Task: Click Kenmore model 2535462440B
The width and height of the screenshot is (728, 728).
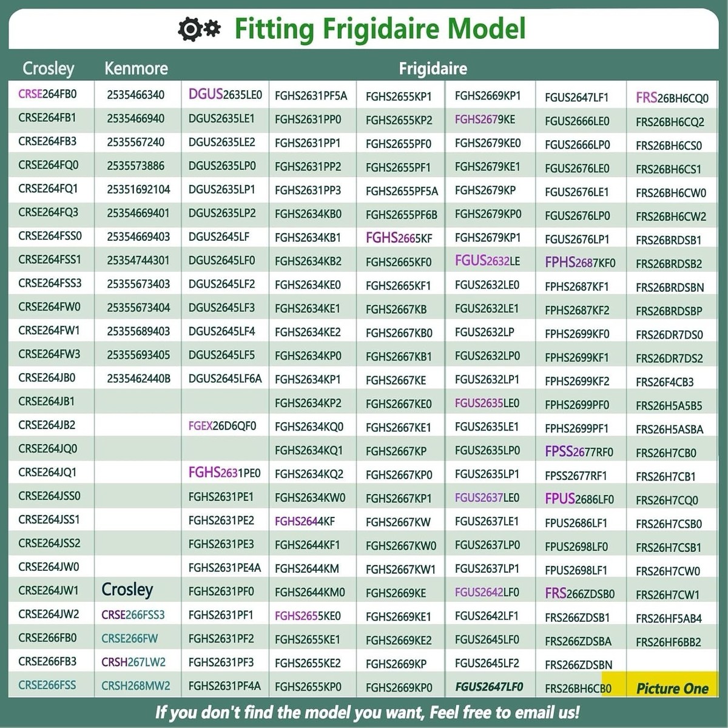Action: [x=138, y=379]
